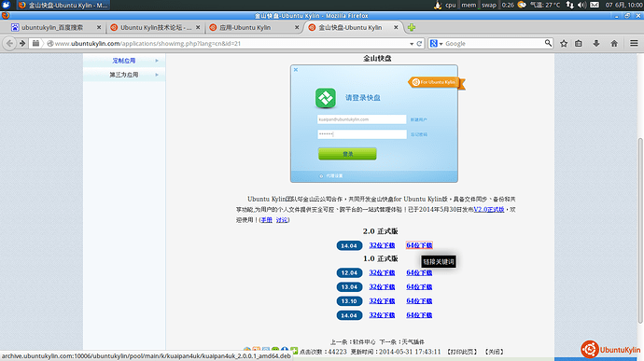Close the 金山快盘-Ubuntu Kylin tab
644x361 pixels.
tap(396, 27)
